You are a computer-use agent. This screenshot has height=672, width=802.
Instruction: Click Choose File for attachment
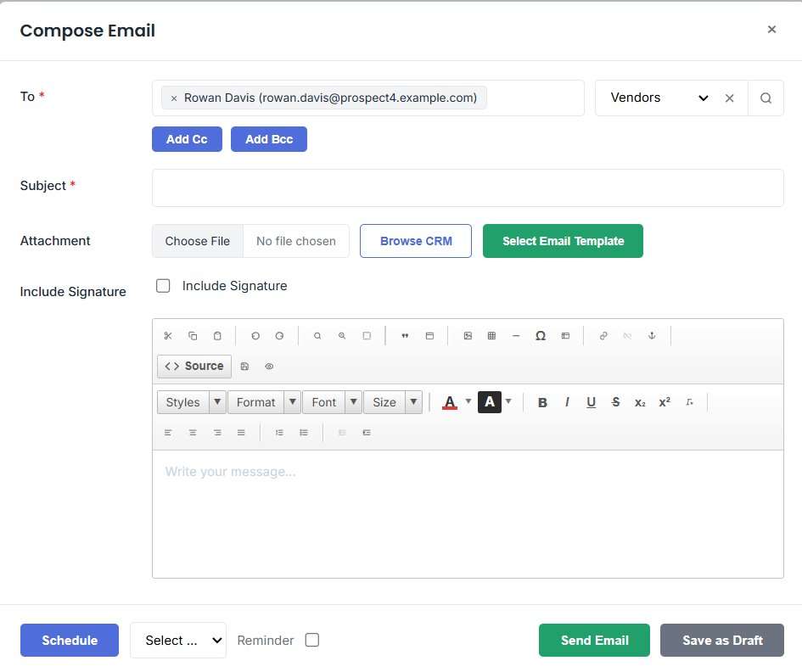click(198, 241)
